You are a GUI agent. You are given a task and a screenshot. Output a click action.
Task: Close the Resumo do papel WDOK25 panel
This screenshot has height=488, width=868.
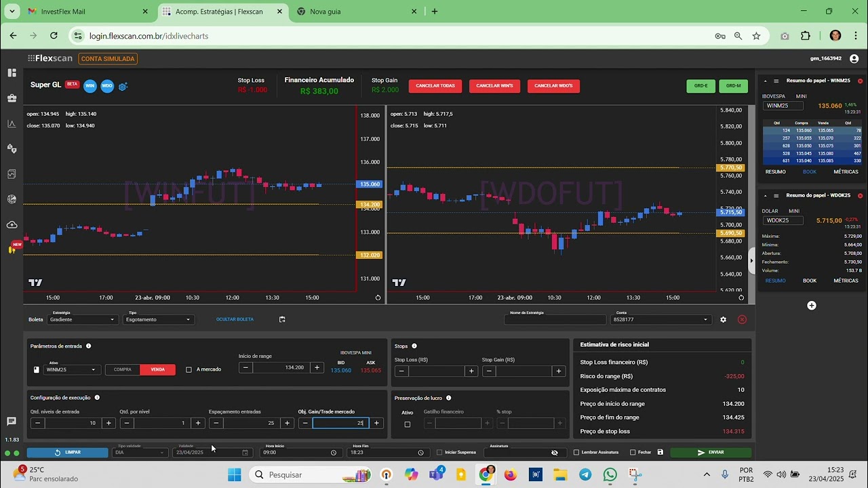click(x=861, y=195)
